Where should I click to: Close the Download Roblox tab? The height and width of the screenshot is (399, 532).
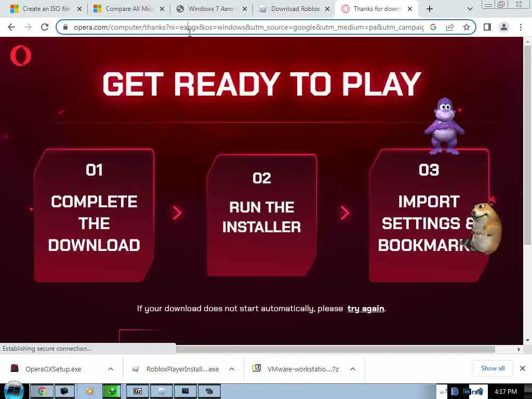[x=327, y=9]
